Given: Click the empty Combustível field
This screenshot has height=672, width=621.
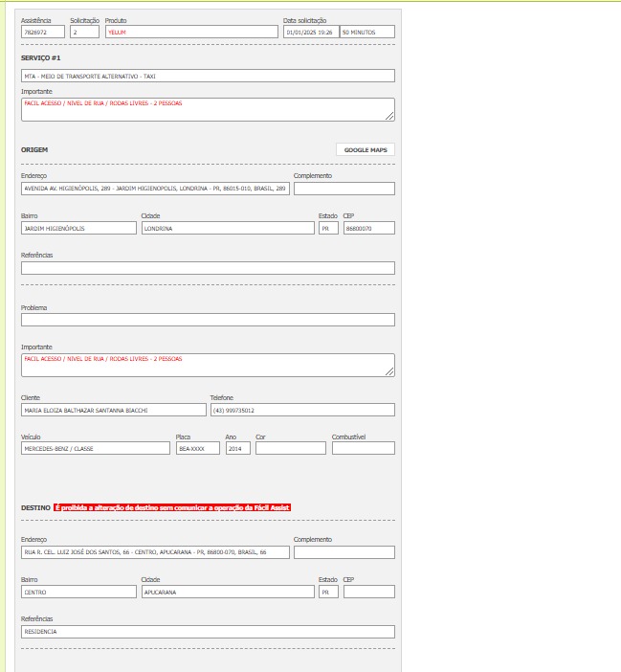Looking at the screenshot, I should pos(364,448).
